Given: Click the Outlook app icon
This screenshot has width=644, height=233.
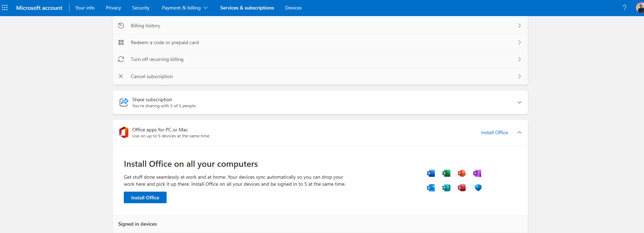Looking at the screenshot, I should tap(431, 188).
